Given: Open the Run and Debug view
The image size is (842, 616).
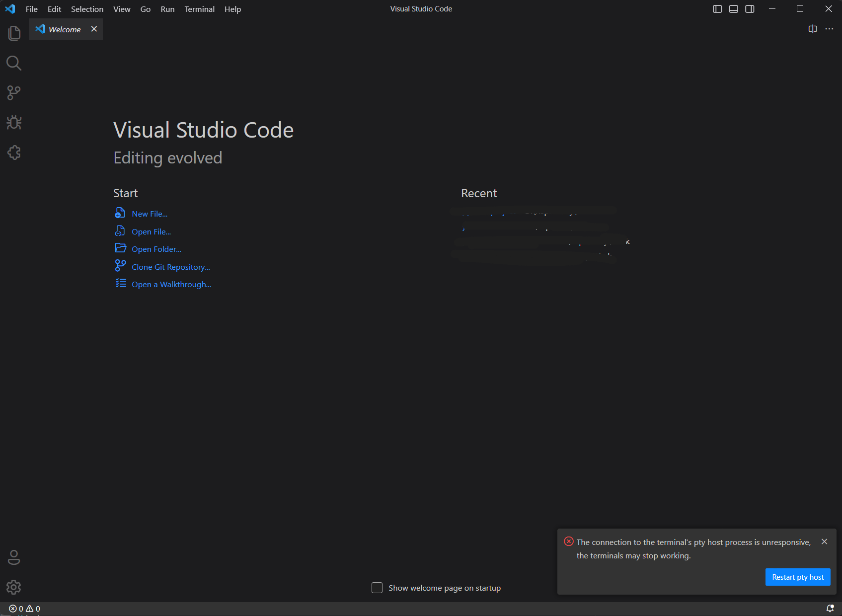Looking at the screenshot, I should point(14,123).
